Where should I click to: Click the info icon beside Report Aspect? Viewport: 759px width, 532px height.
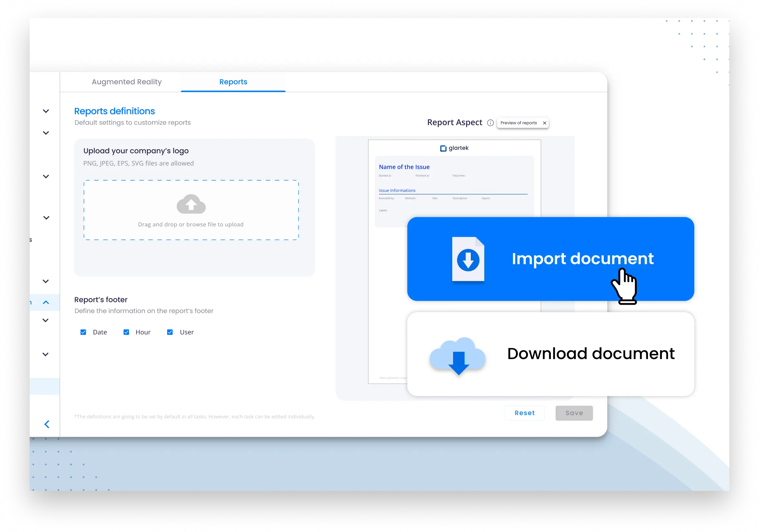[490, 123]
